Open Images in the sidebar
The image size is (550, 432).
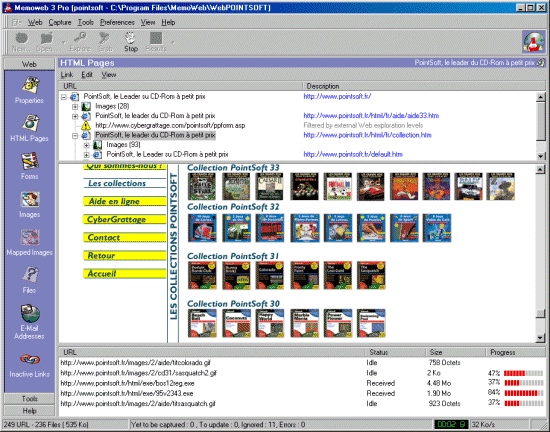29,204
